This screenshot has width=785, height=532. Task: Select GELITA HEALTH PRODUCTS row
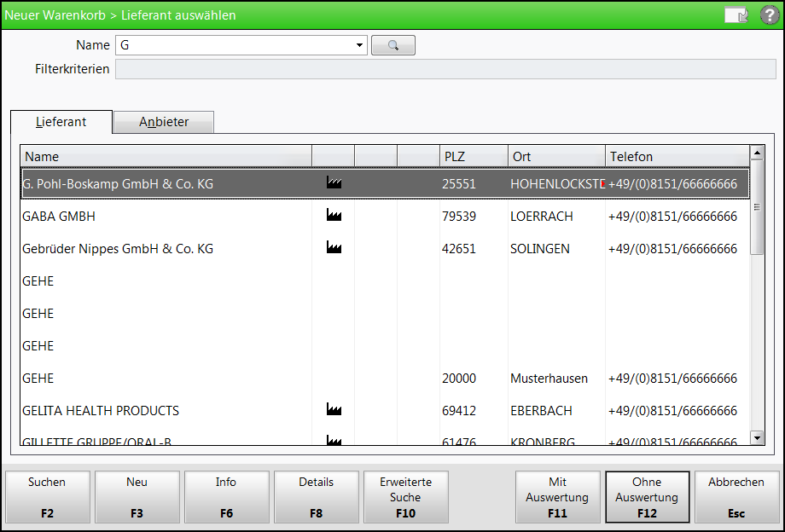click(x=386, y=410)
